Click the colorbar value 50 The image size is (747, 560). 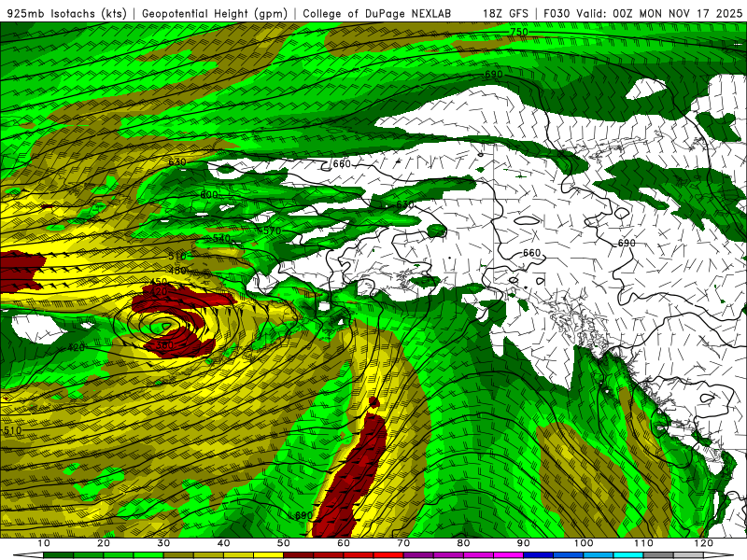coord(284,543)
